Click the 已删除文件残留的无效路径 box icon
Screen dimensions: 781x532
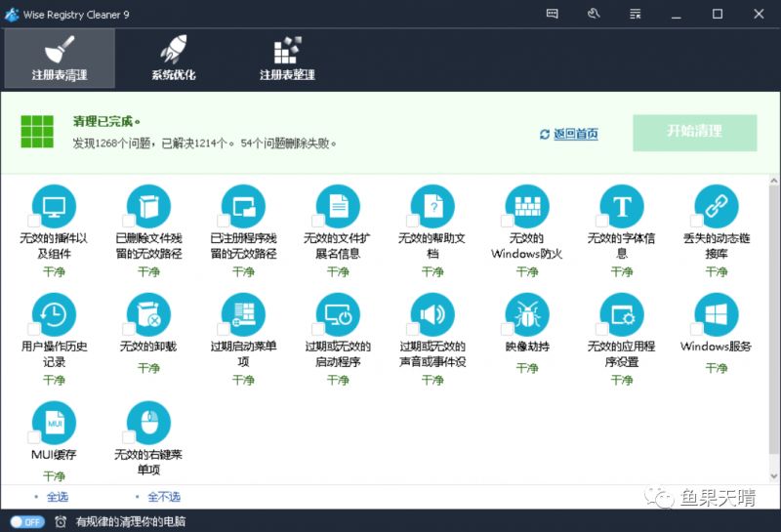pos(148,207)
